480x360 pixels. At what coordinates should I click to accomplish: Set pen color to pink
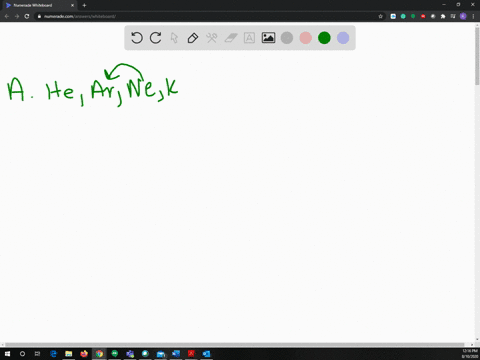point(306,38)
